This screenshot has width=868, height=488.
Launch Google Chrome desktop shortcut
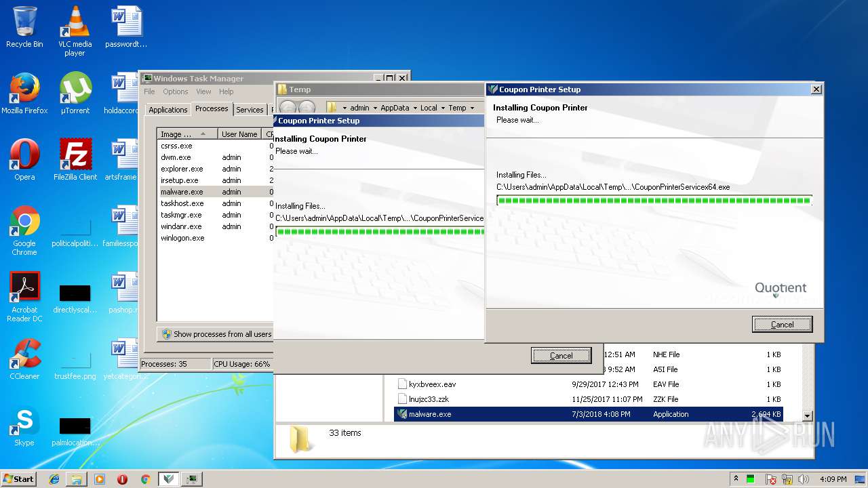[x=24, y=230]
